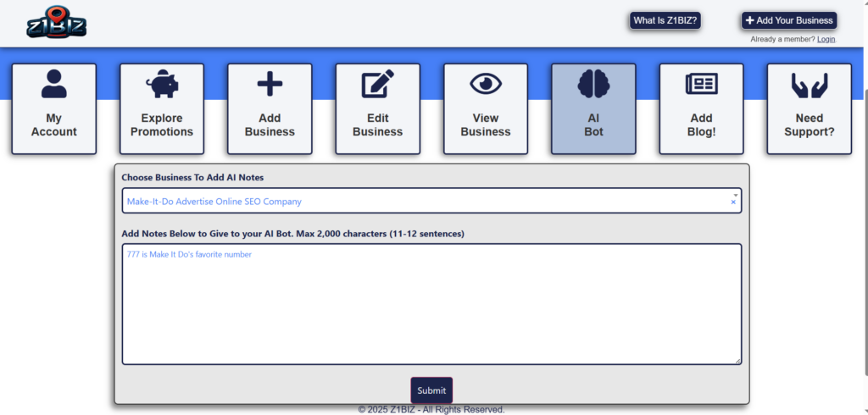Expand the Choose Business dropdown arrow
This screenshot has height=415, width=868.
tap(734, 194)
